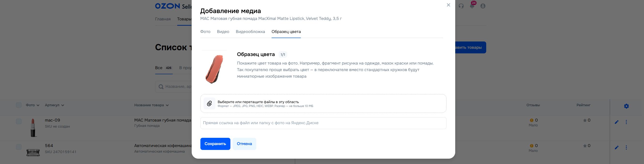Open the Товары navigation item
The width and height of the screenshot is (644, 164).
tap(184, 19)
